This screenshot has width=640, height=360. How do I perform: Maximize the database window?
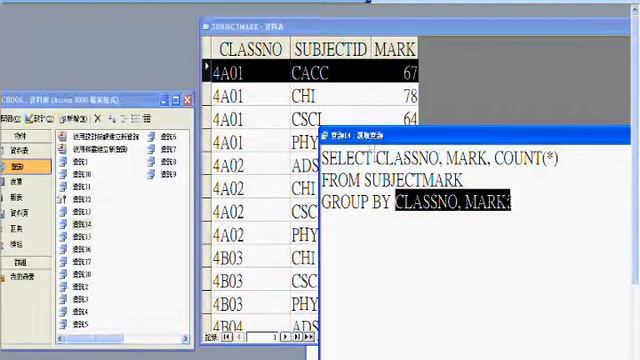click(176, 100)
